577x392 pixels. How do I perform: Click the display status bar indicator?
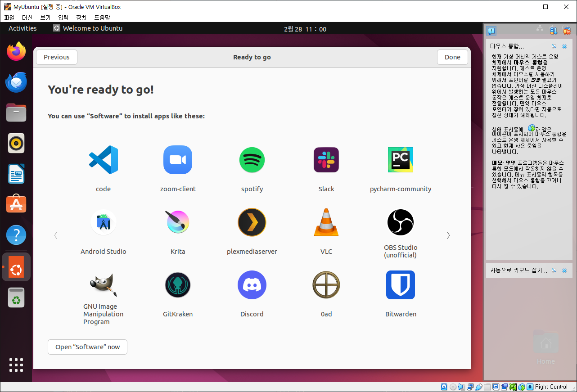(496, 387)
